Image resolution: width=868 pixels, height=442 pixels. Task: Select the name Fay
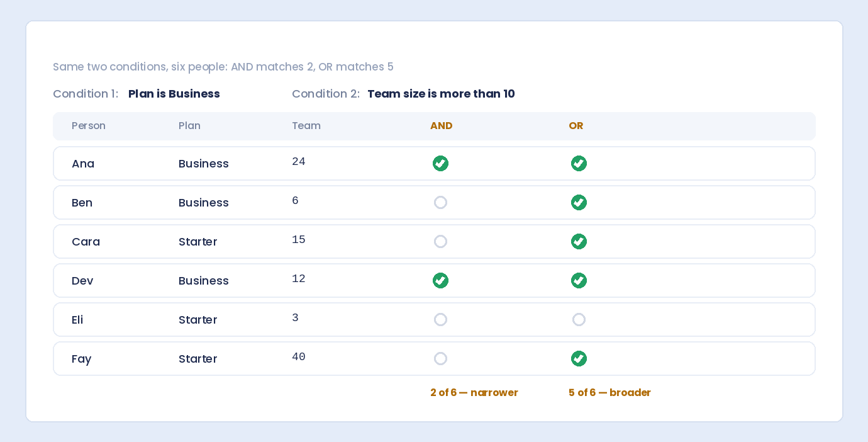pyautogui.click(x=82, y=359)
